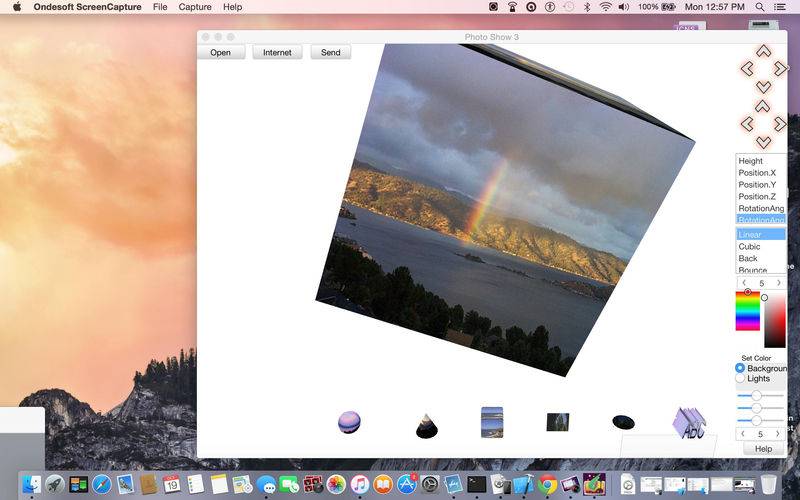Open the Capture menu

pos(195,7)
